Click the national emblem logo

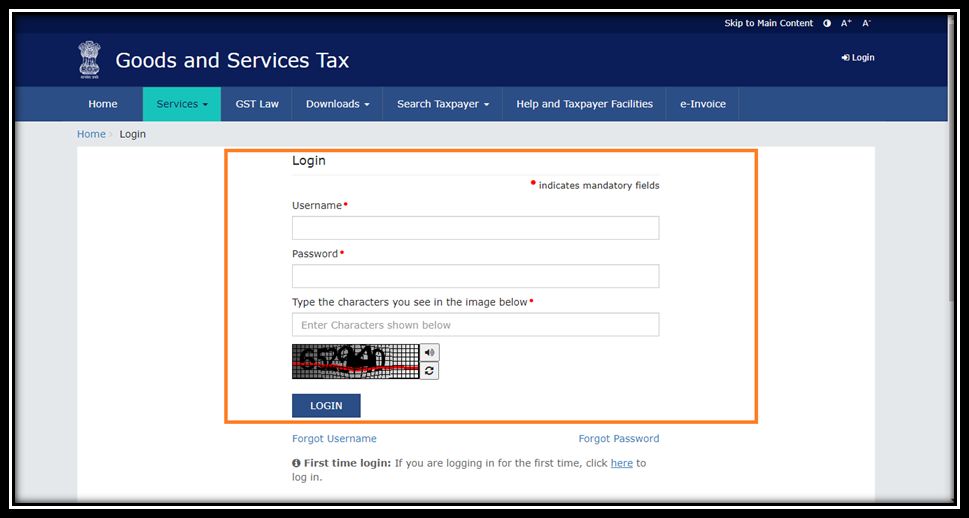click(89, 60)
